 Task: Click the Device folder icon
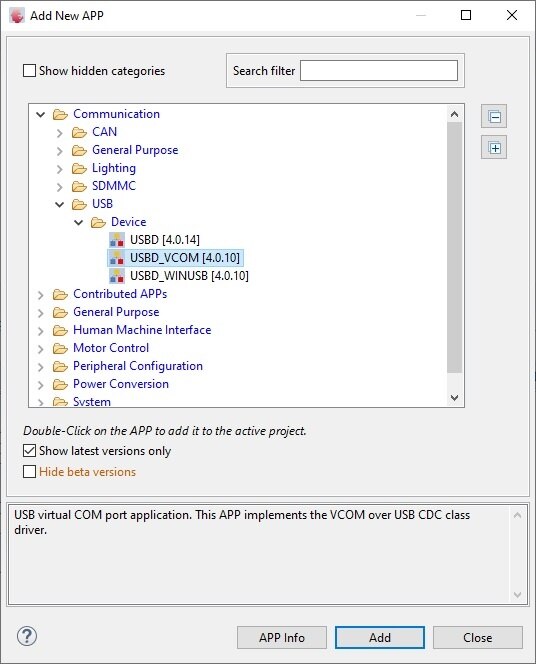point(98,222)
